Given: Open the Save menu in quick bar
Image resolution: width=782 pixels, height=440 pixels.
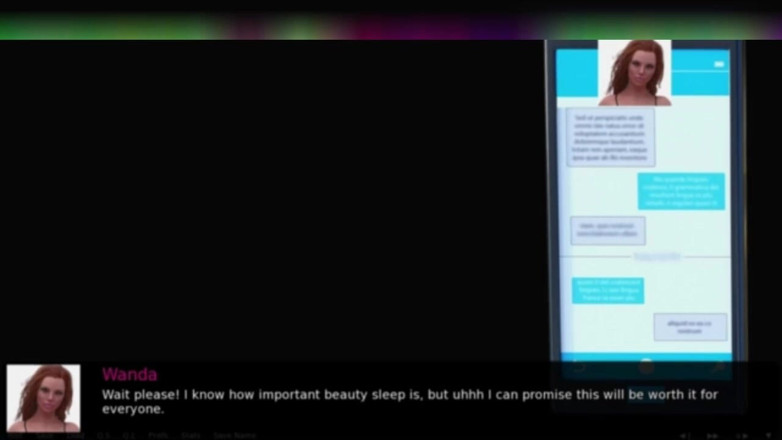Looking at the screenshot, I should tap(45, 436).
